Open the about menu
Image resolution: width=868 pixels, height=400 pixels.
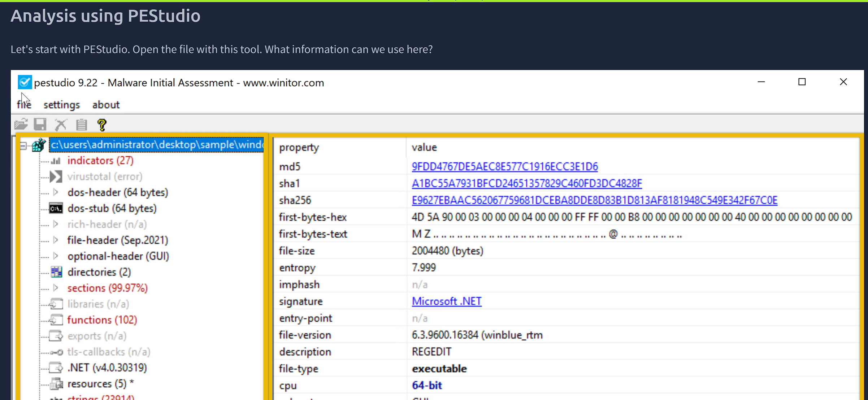106,105
